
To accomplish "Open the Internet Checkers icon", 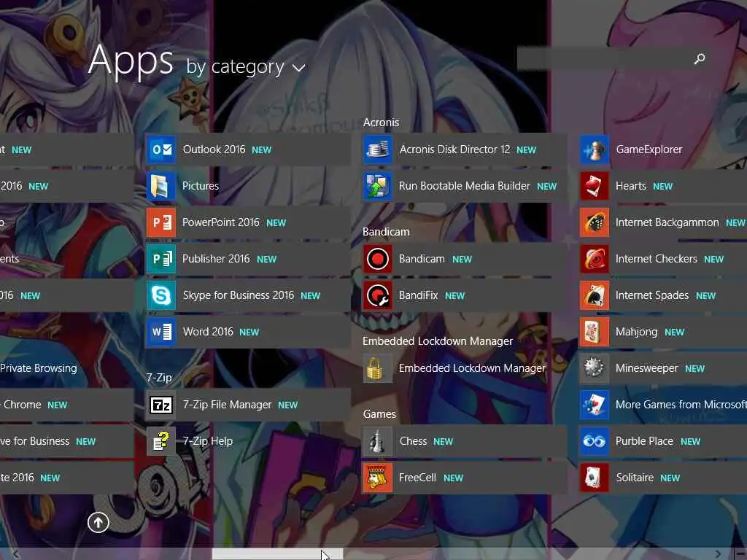I will click(x=594, y=259).
